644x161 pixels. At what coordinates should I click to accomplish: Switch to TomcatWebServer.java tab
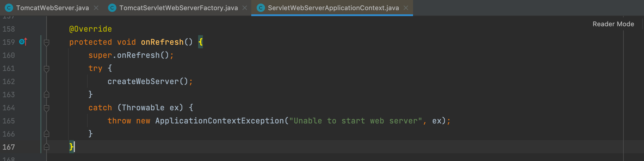(53, 8)
